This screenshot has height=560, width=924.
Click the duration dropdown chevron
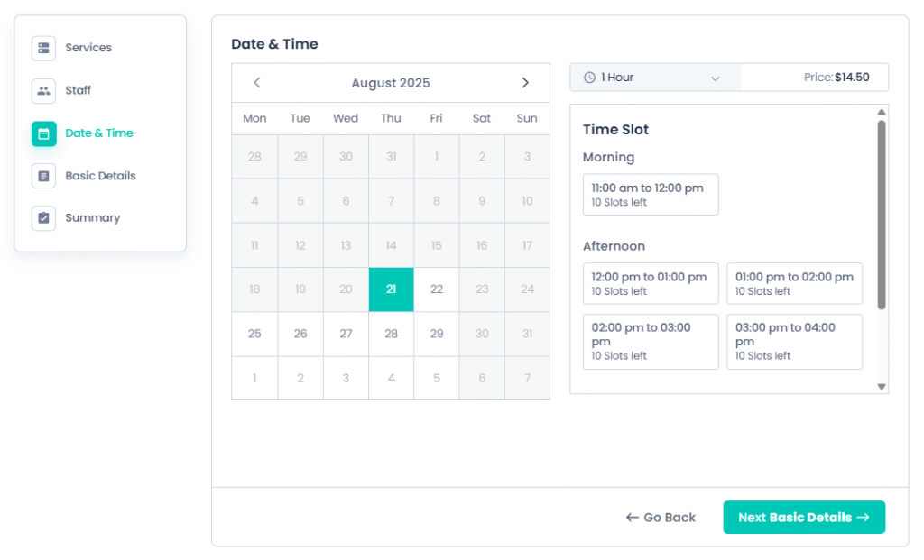point(716,78)
